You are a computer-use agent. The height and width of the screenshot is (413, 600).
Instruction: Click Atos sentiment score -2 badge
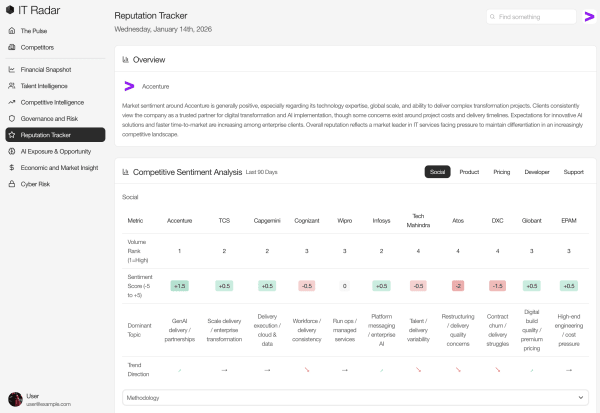pyautogui.click(x=458, y=286)
